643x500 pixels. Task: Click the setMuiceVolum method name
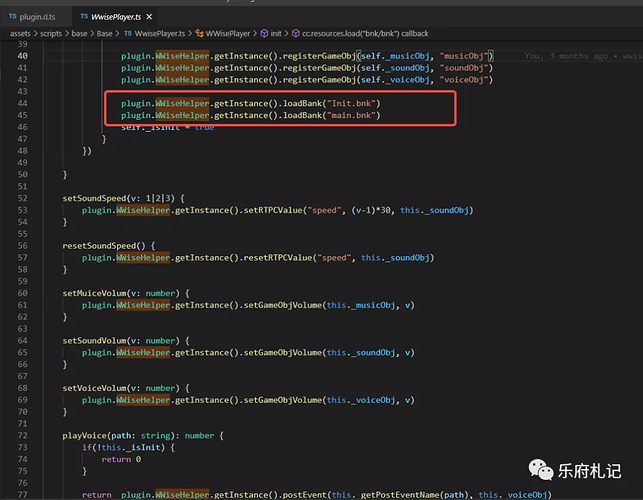(x=94, y=293)
